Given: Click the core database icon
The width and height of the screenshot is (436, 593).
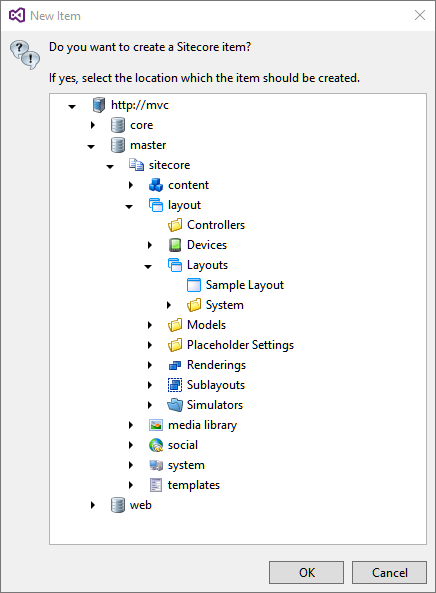Looking at the screenshot, I should click(118, 125).
